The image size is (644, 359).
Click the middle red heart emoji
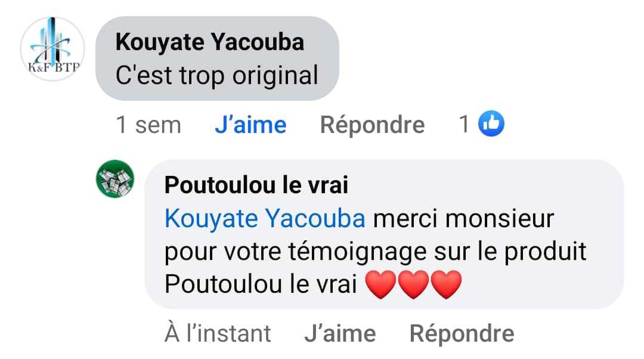click(x=414, y=284)
